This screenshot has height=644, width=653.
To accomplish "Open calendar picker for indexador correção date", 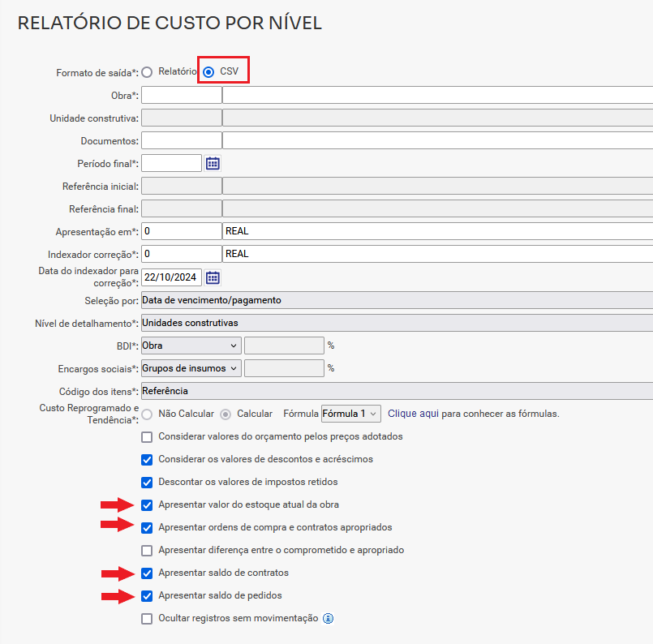I will click(x=213, y=277).
